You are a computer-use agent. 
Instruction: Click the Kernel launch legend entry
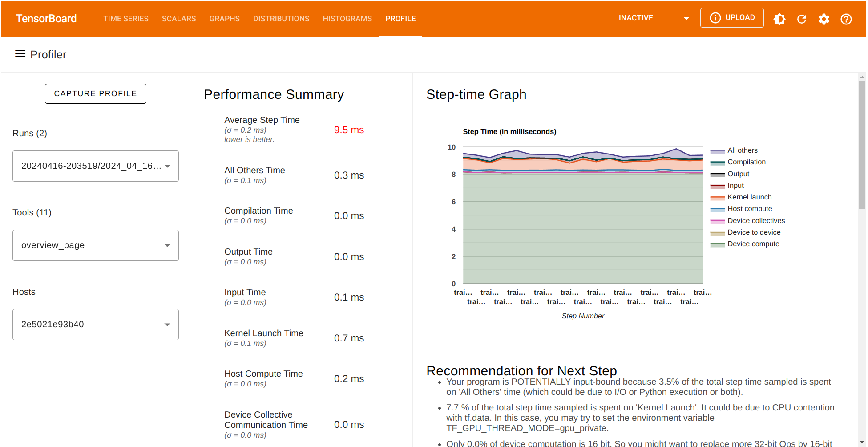pos(741,197)
